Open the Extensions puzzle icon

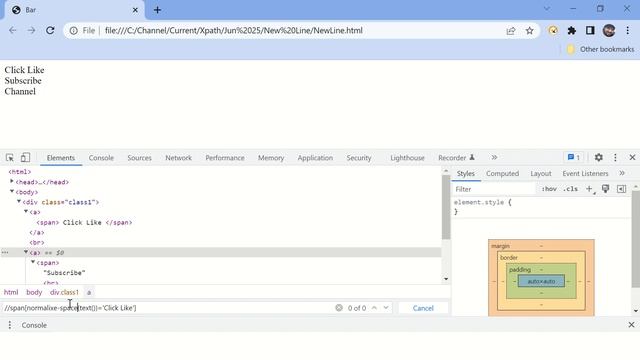point(572,31)
